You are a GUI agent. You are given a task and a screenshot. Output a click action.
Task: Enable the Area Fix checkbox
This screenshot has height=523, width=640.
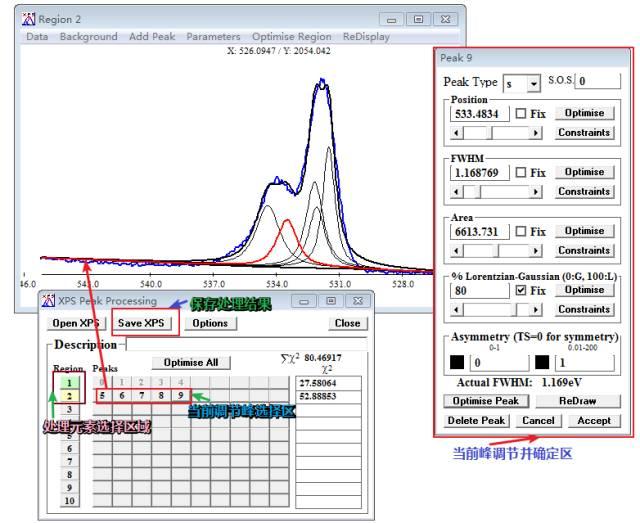coord(520,231)
